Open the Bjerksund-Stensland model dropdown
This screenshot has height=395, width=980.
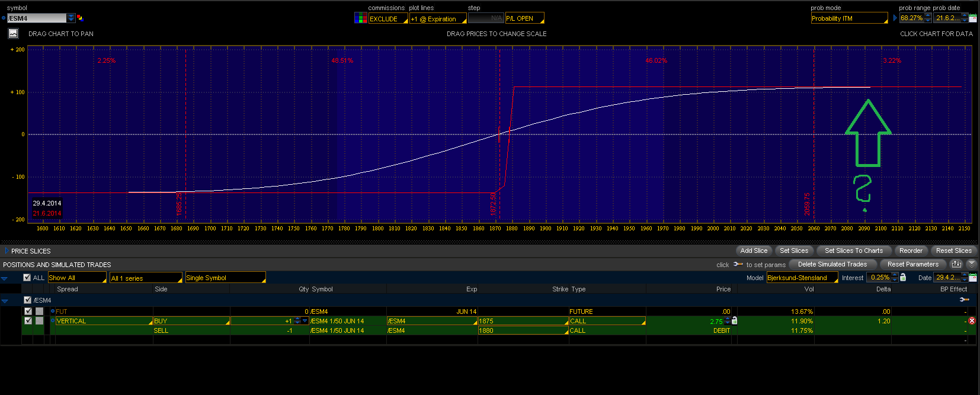click(802, 278)
